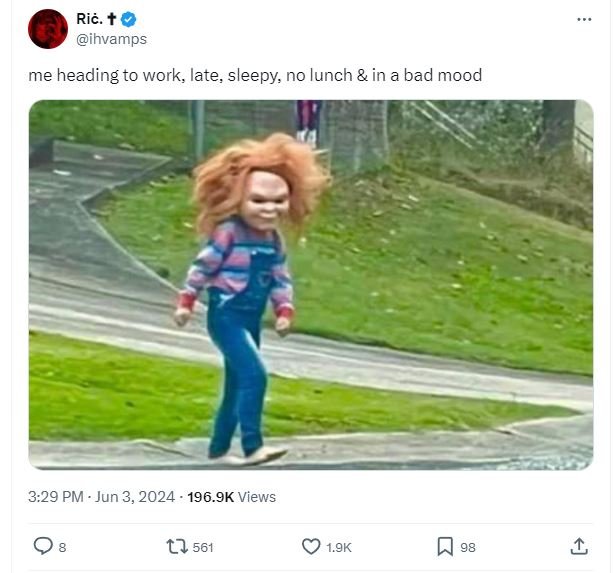Click the 3:29 PM · Jun 3, 2024 timestamp
Image resolution: width=615 pixels, height=573 pixels.
click(x=102, y=497)
